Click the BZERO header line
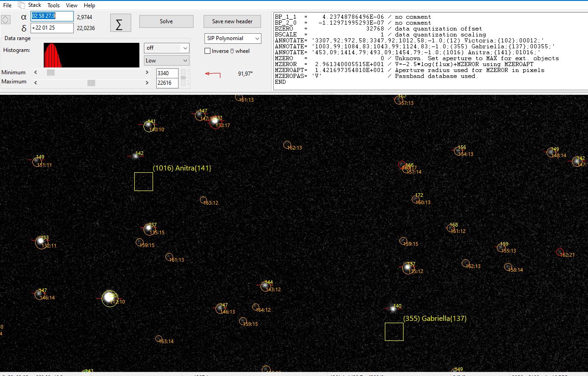The image size is (588, 376). click(378, 29)
